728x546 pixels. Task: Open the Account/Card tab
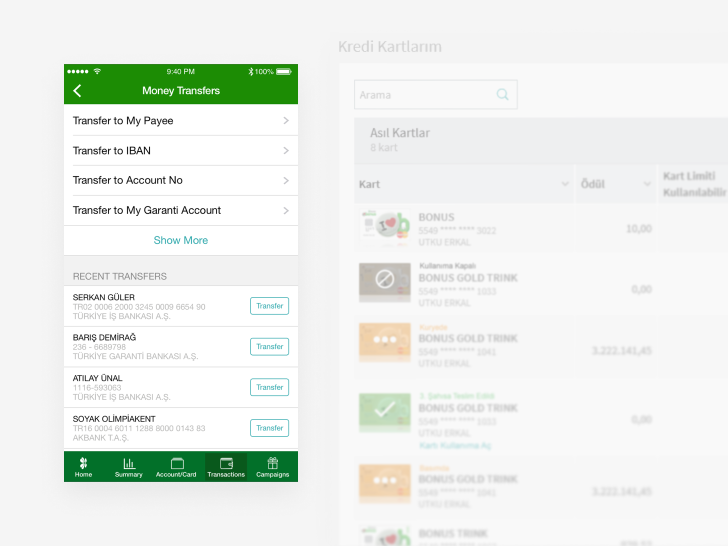[176, 467]
